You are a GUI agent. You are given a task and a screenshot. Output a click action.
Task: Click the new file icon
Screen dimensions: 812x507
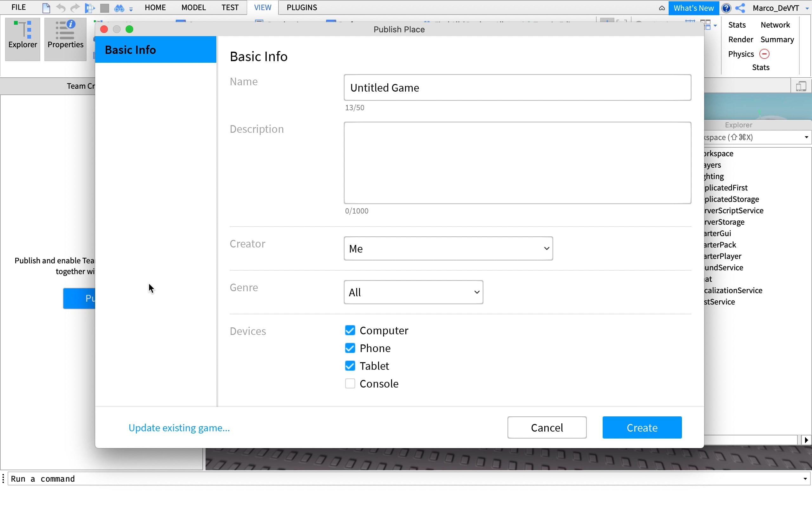46,8
